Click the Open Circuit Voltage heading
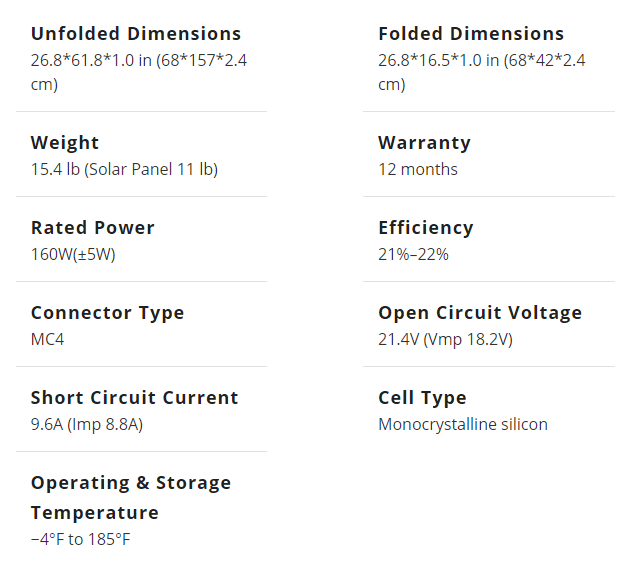The height and width of the screenshot is (577, 618). point(480,313)
